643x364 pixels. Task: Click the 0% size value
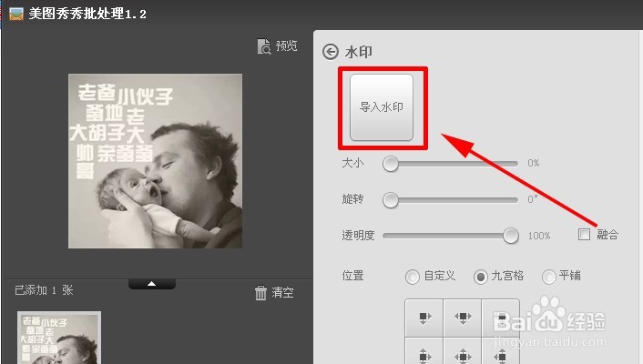pyautogui.click(x=534, y=163)
